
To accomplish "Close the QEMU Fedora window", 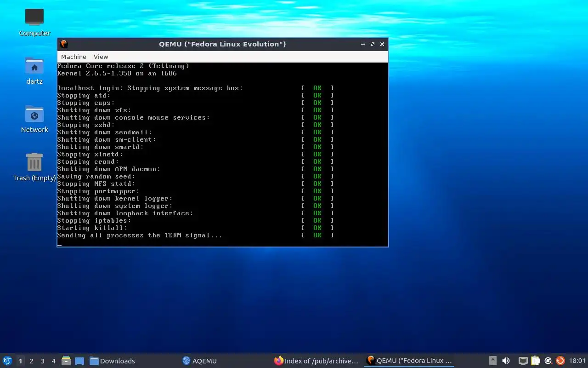I will pos(382,44).
